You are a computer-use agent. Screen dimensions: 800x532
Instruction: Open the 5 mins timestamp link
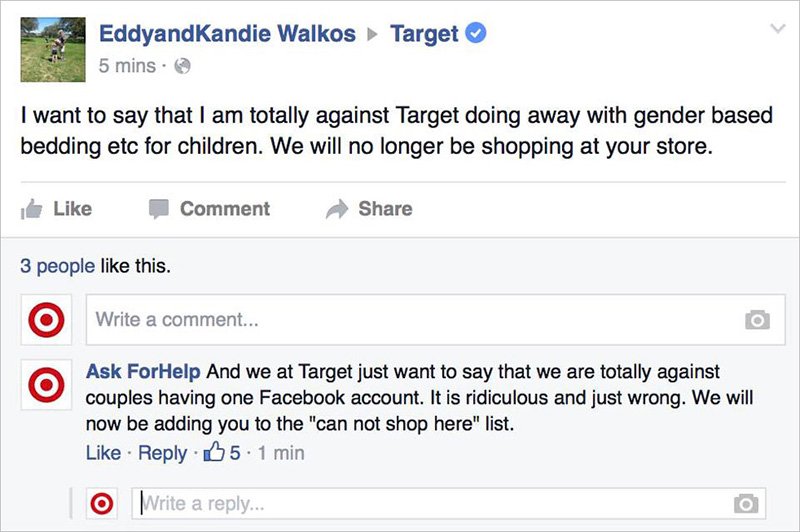[127, 66]
